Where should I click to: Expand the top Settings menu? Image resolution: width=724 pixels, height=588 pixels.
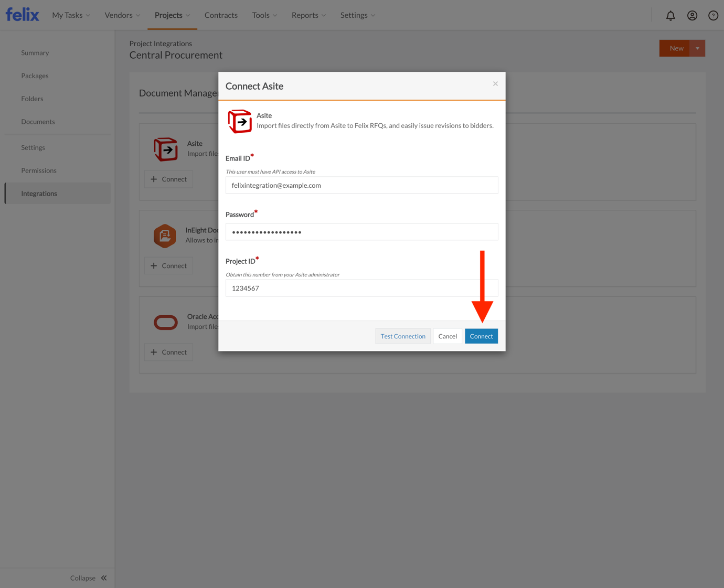point(358,15)
